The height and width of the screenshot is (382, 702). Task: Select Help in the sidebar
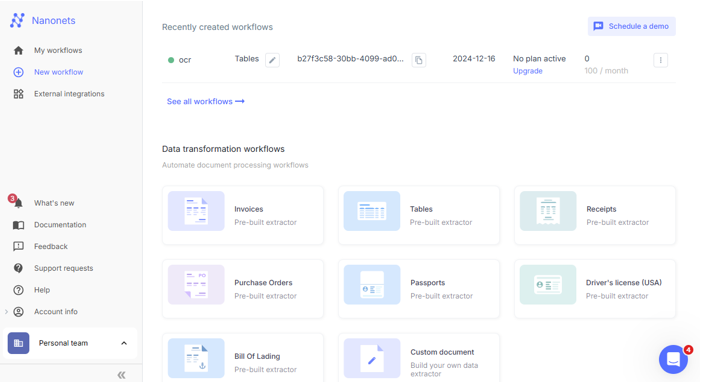pos(42,290)
